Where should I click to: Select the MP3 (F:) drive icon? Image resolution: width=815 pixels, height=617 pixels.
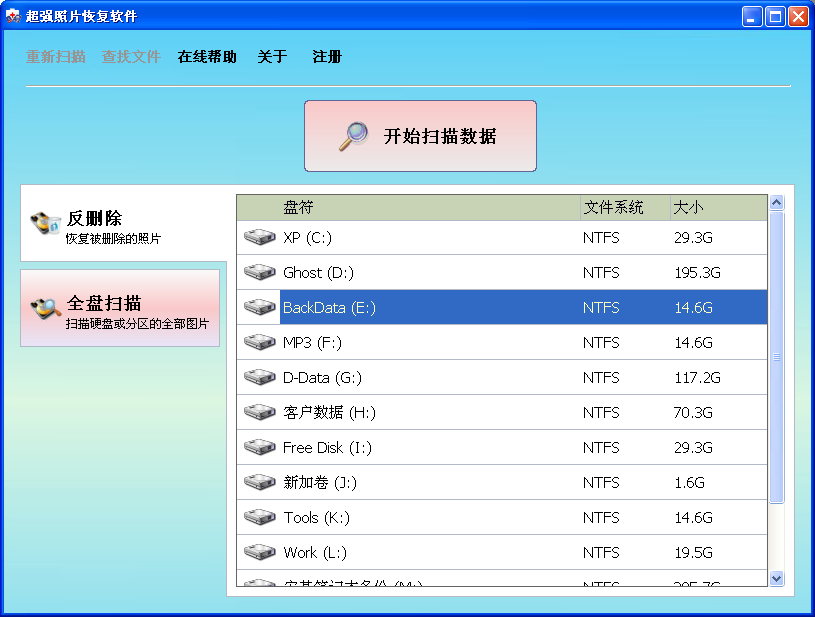click(259, 342)
